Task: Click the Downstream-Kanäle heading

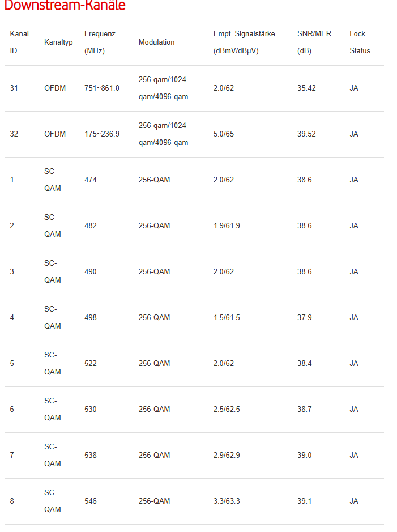Action: pos(65,6)
